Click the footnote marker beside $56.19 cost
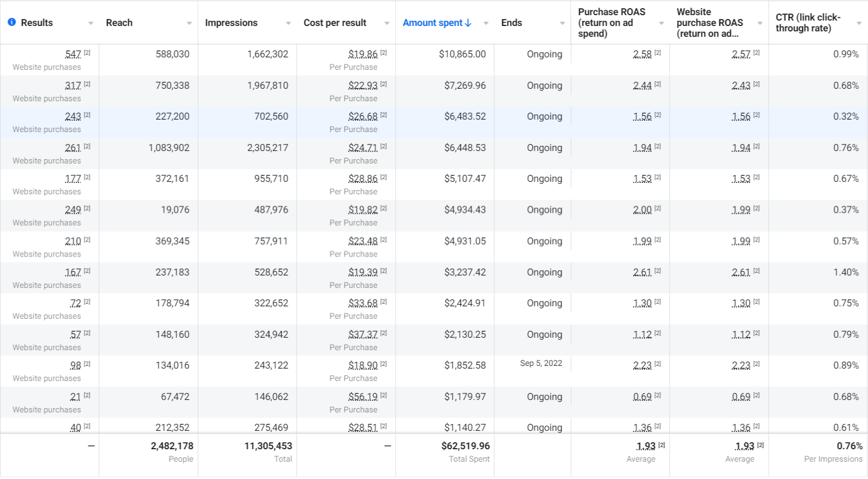868x479 pixels. pyautogui.click(x=383, y=395)
